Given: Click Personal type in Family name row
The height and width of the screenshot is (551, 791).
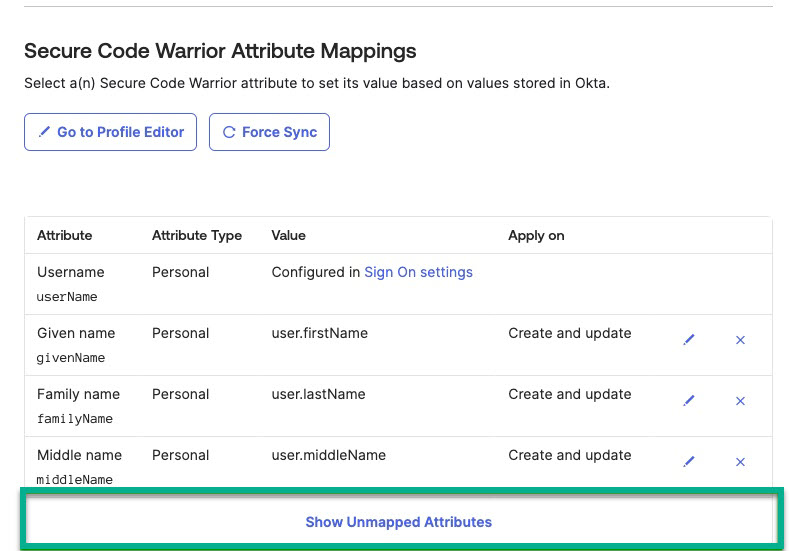Looking at the screenshot, I should 181,395.
